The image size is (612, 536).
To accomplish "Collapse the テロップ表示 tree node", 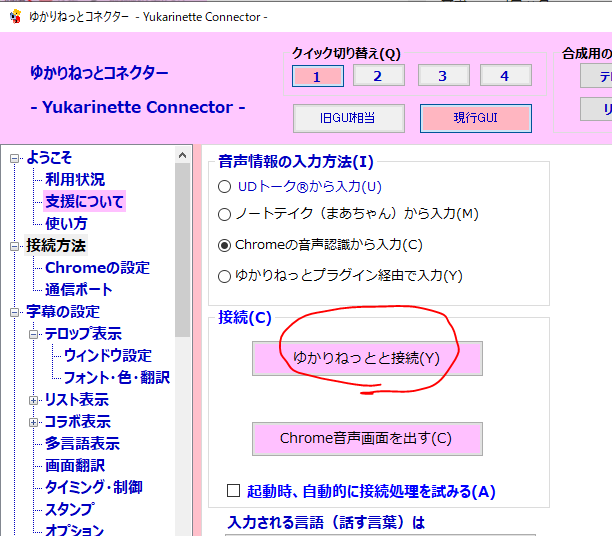I will click(x=34, y=334).
